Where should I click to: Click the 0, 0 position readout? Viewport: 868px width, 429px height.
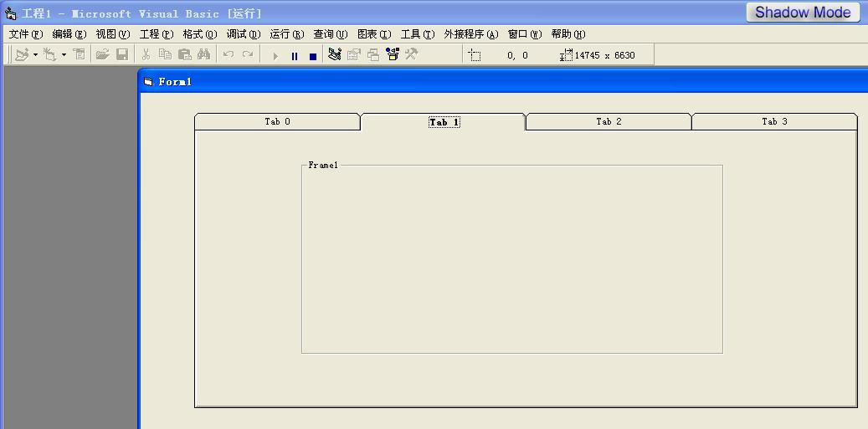[x=517, y=55]
